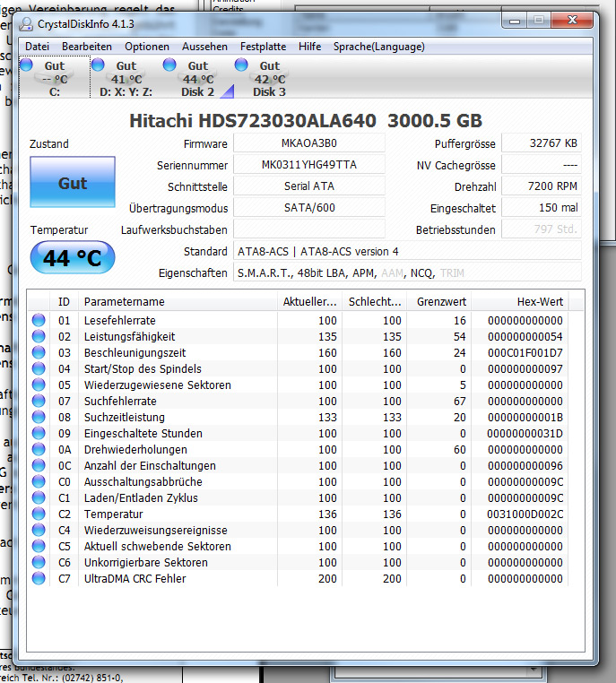
Task: Click status orb for Lesefehlerrate row
Action: (x=39, y=320)
